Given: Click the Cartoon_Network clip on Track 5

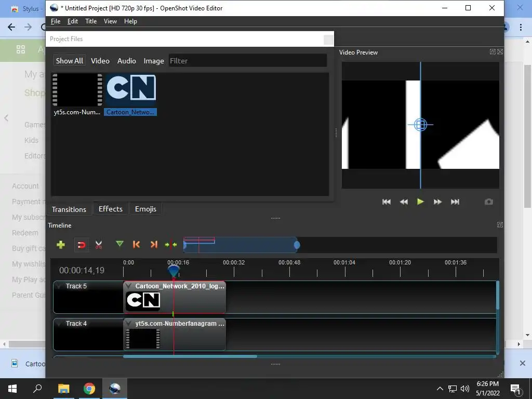Looking at the screenshot, I should click(x=175, y=297).
